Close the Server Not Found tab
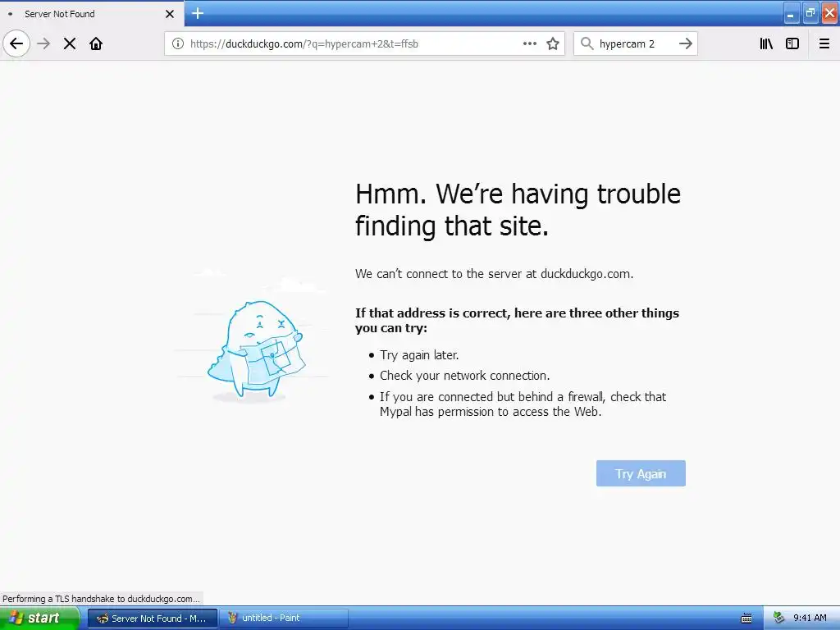 170,14
